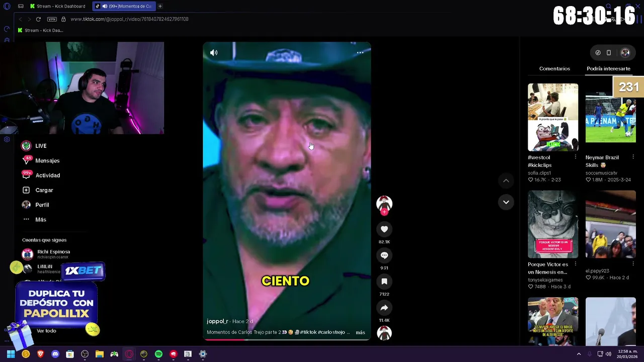Switch to 'Stream - Kick Dashboard' browser tab
The image size is (644, 362).
tap(58, 6)
